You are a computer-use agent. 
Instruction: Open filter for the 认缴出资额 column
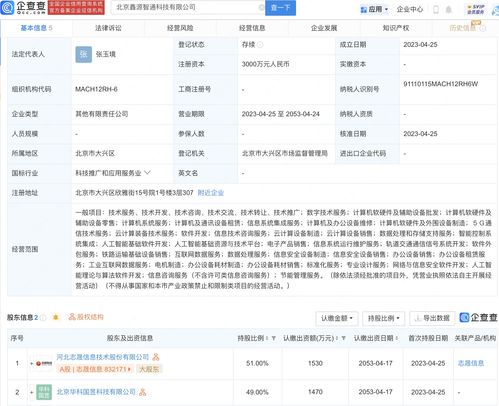point(343,338)
